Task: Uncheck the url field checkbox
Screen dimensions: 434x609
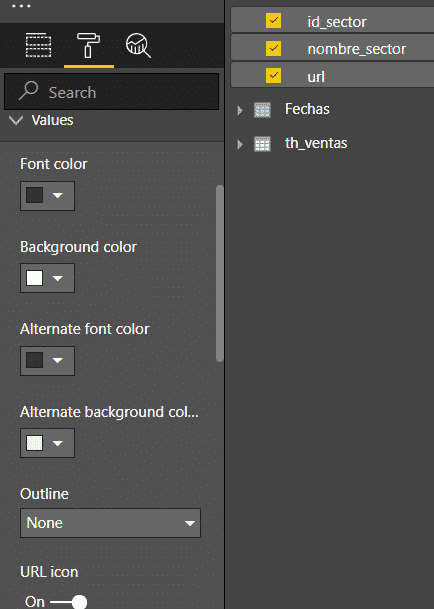Action: click(273, 75)
